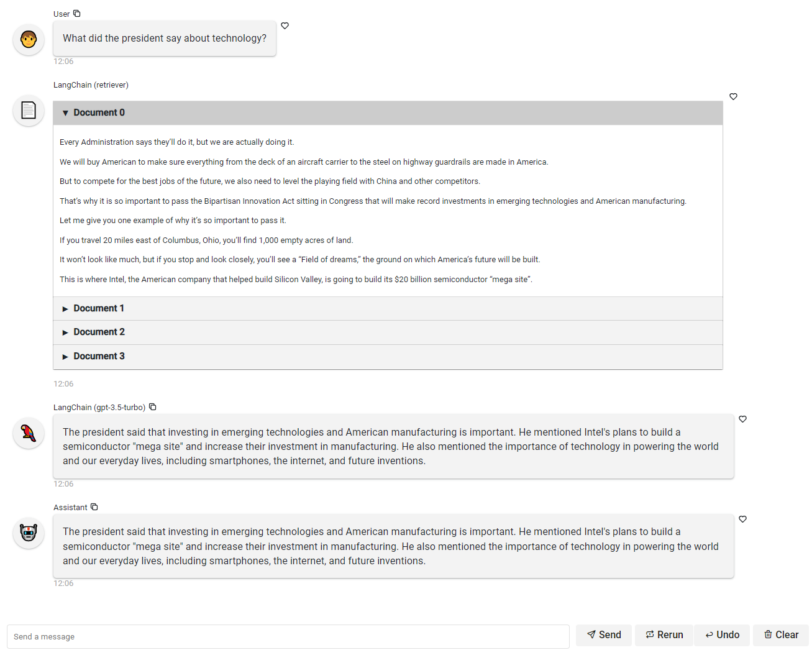Undo the last message

coord(722,635)
